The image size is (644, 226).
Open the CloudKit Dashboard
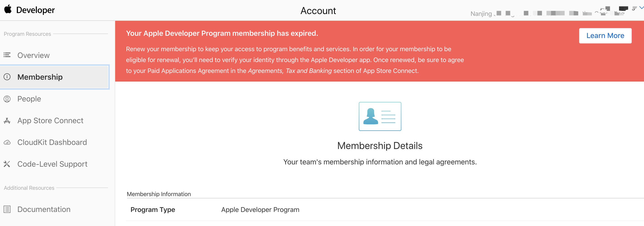click(52, 142)
